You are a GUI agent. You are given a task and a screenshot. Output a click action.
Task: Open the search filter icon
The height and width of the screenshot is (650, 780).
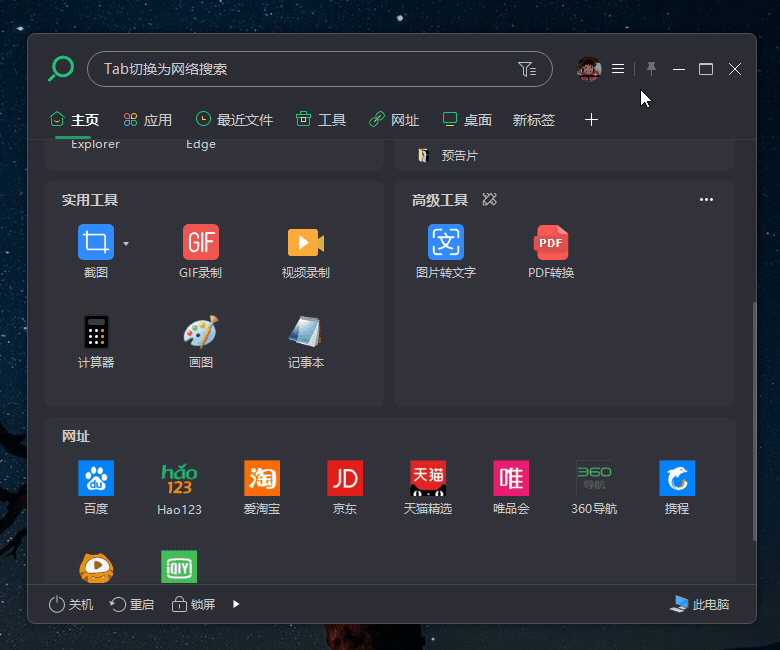click(x=527, y=69)
